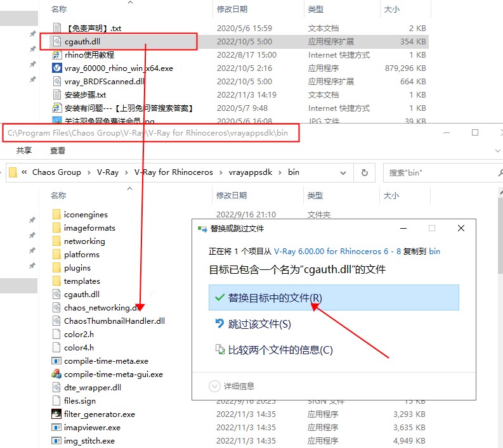Select the templates folder icon
The height and width of the screenshot is (448, 503).
point(56,281)
